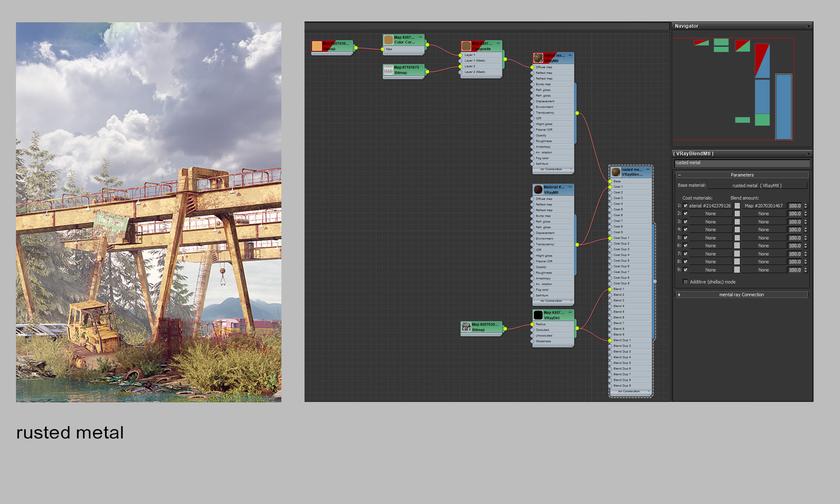This screenshot has height=504, width=840.
Task: Toggle coat material 3 enable checkbox
Action: click(x=685, y=221)
